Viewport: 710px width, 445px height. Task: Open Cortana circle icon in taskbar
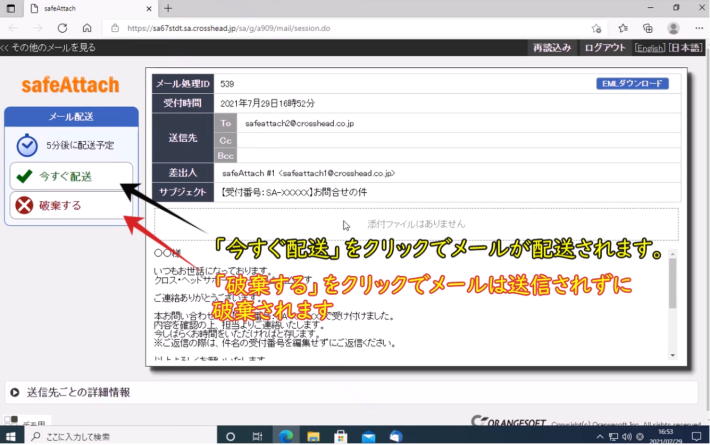[230, 436]
